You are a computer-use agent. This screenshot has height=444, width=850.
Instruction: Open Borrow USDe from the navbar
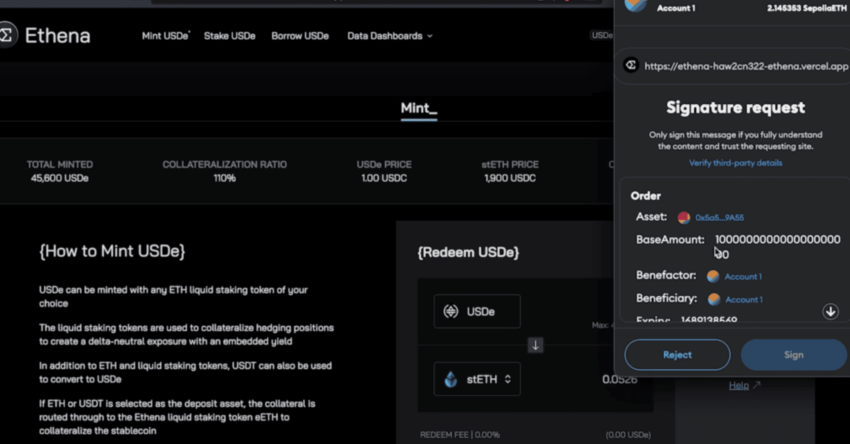[299, 36]
